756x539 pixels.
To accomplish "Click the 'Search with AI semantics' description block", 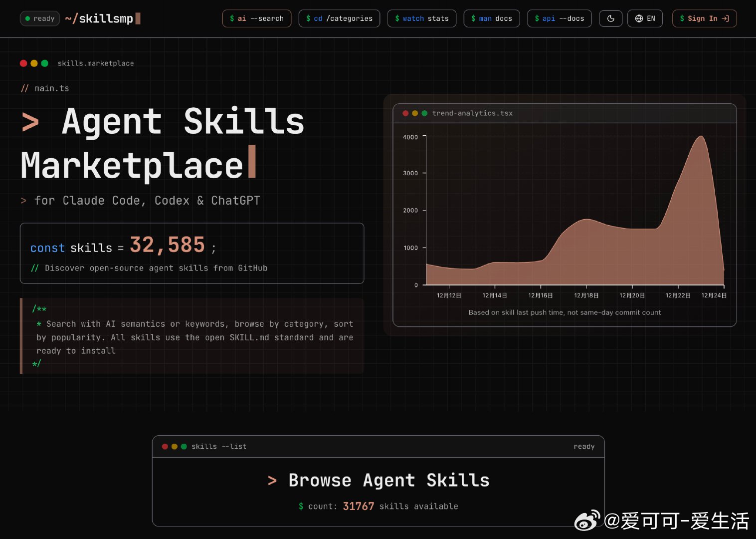I will 192,336.
